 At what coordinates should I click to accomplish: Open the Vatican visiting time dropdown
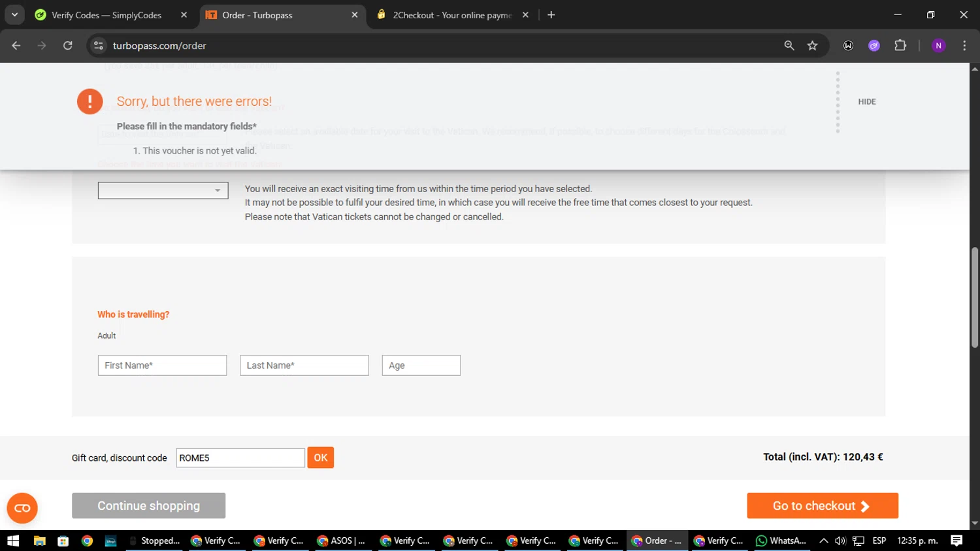tap(163, 190)
